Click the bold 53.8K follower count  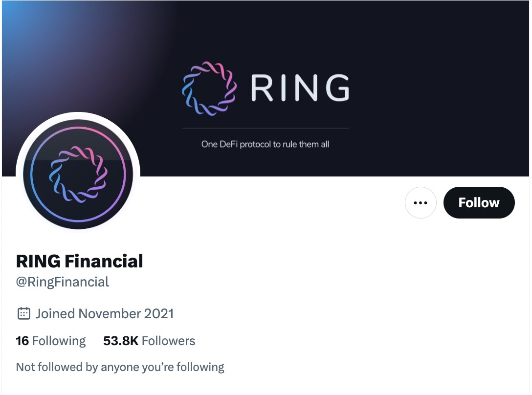[121, 341]
